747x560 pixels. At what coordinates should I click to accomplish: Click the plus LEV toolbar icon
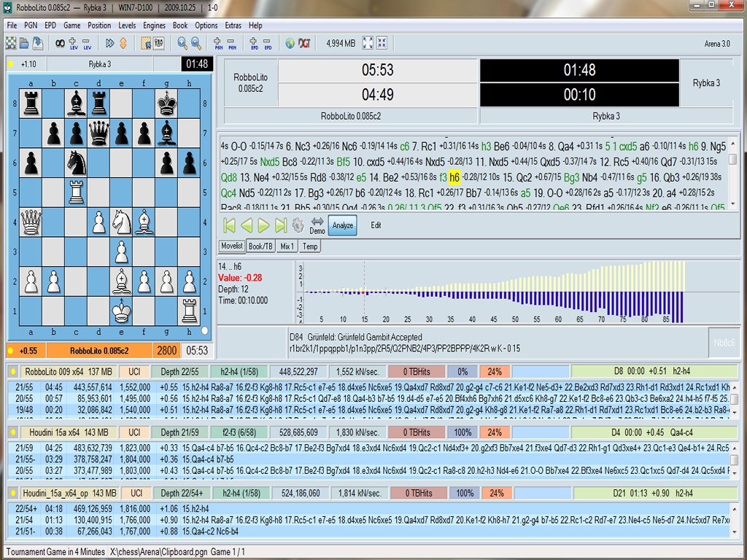click(x=74, y=43)
